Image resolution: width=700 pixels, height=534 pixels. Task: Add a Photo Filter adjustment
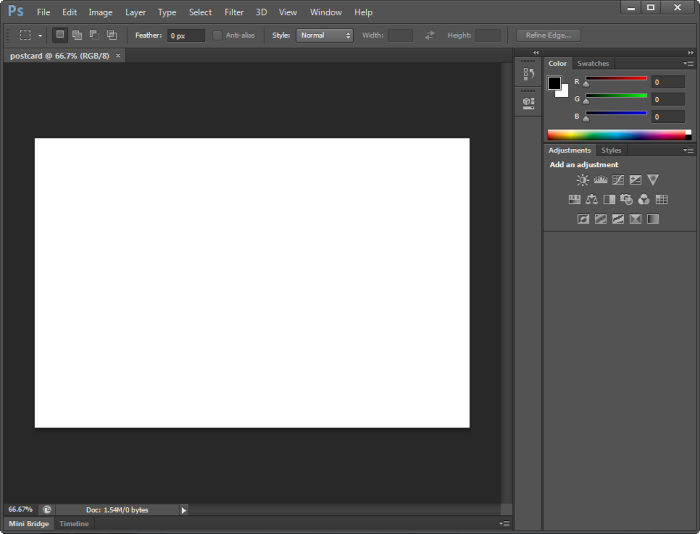626,199
